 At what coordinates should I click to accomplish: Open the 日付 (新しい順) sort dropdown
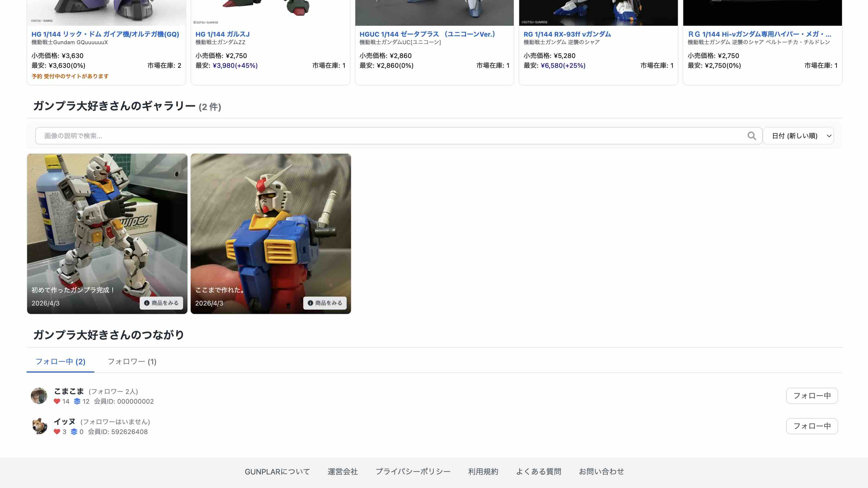798,136
